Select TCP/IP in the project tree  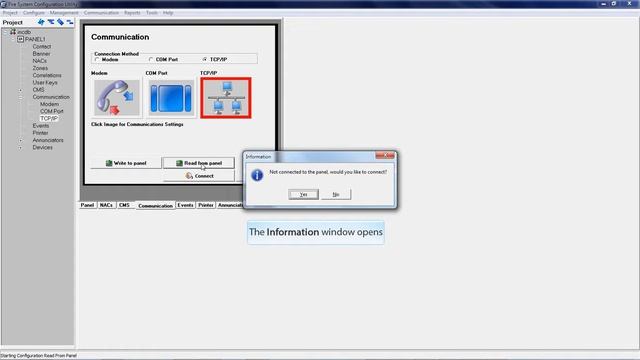[49, 118]
